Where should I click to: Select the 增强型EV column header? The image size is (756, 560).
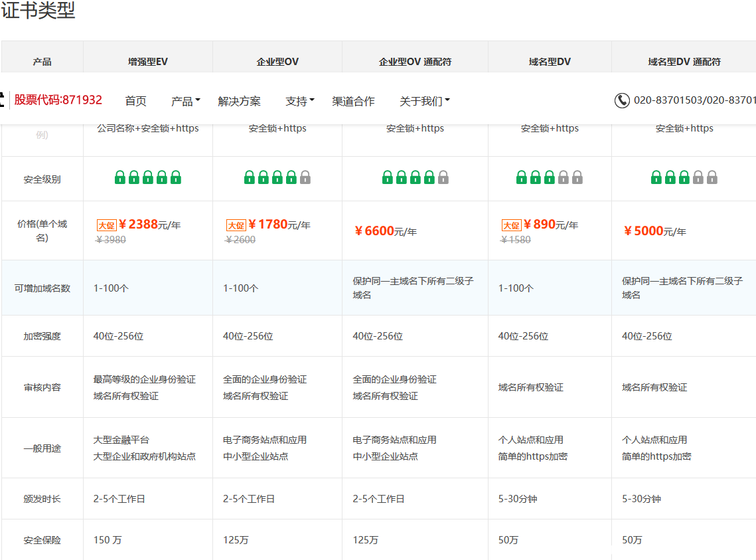(147, 62)
